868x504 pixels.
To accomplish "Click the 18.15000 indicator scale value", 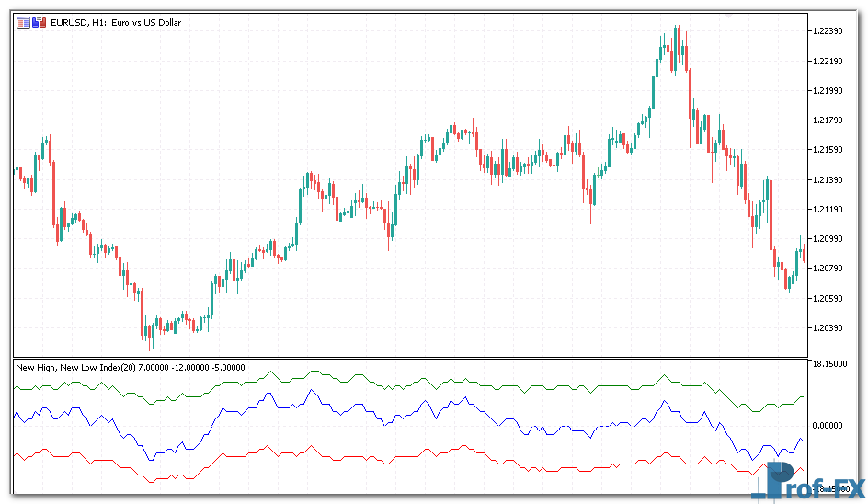I will 830,365.
